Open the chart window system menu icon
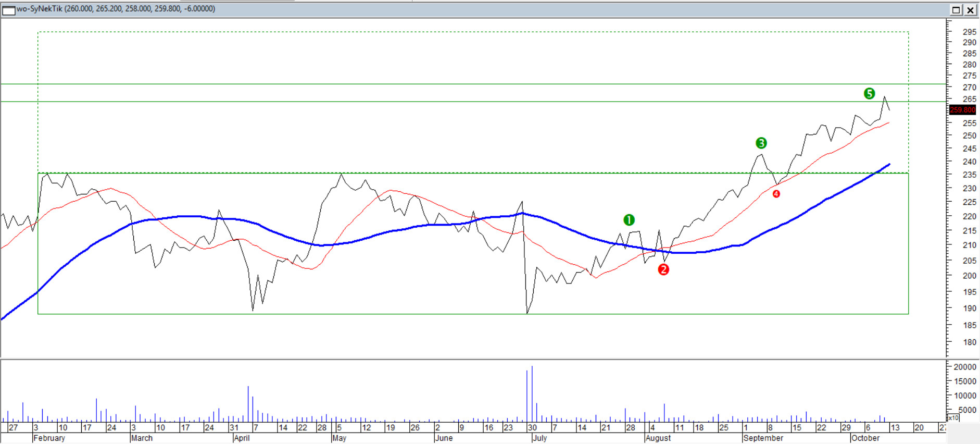 pyautogui.click(x=8, y=9)
